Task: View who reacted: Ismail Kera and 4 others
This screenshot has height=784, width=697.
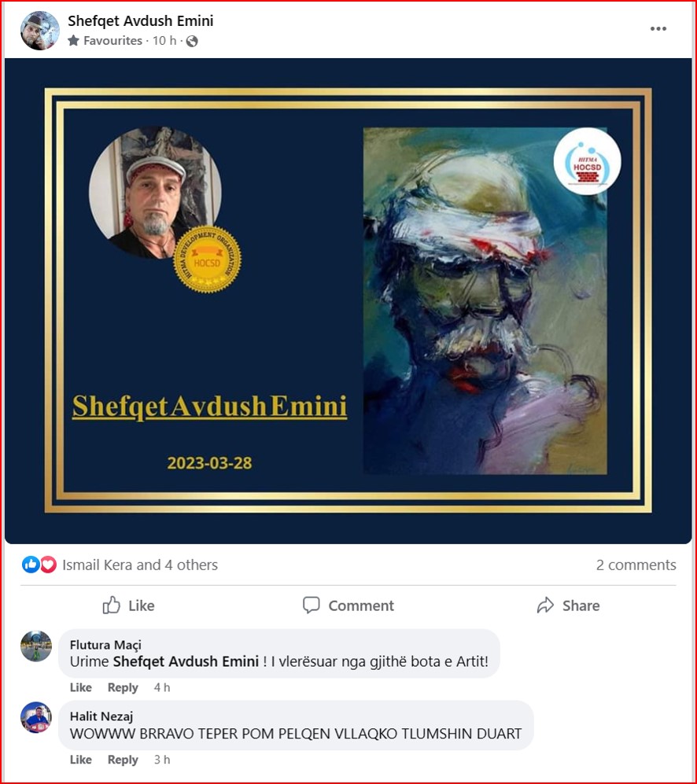Action: (x=140, y=565)
